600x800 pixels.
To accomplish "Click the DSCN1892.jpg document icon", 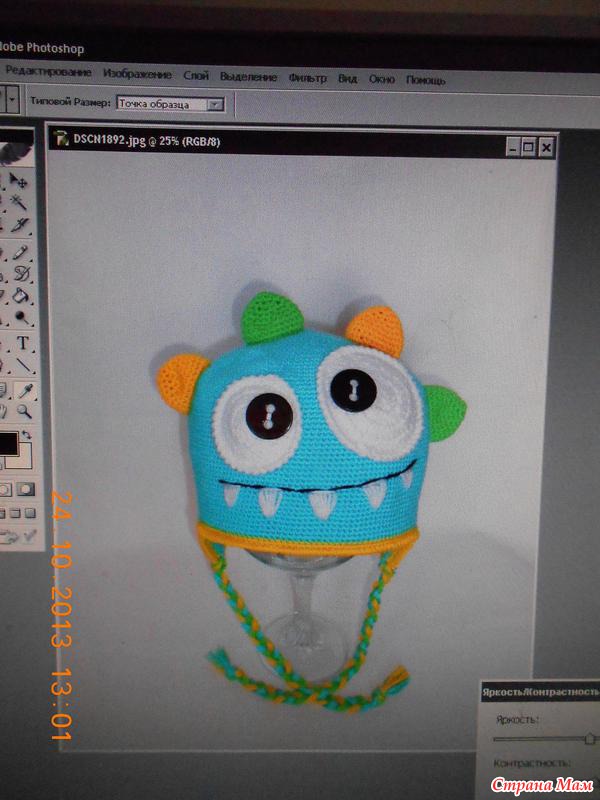I will pyautogui.click(x=62, y=139).
